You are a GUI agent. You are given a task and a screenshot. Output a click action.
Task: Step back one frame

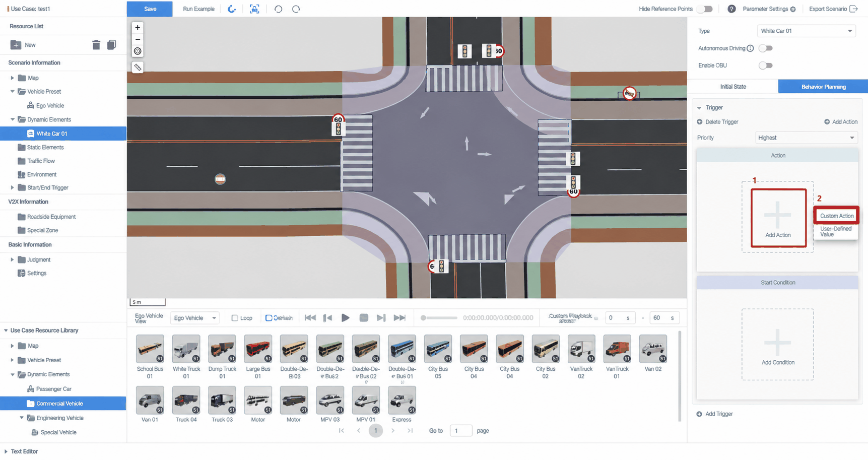tap(327, 318)
